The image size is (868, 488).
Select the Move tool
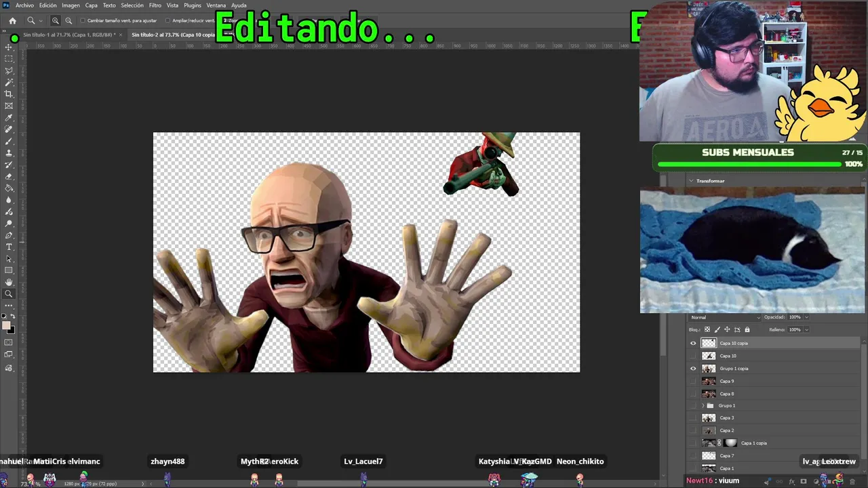[x=9, y=47]
